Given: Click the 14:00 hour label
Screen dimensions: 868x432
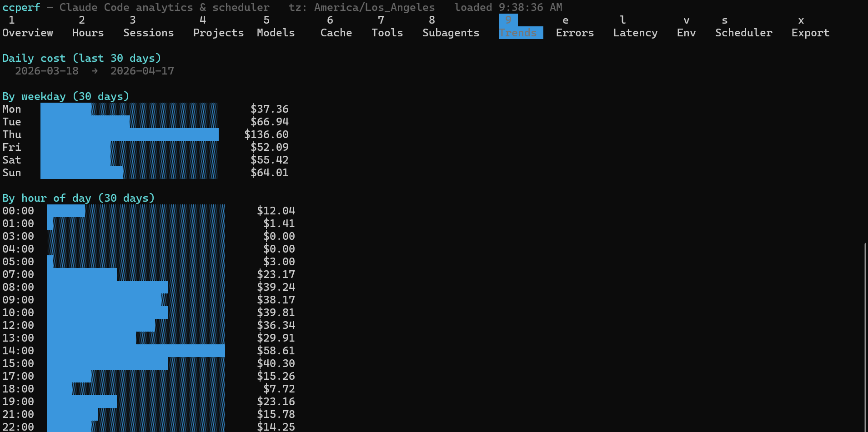Looking at the screenshot, I should coord(18,351).
